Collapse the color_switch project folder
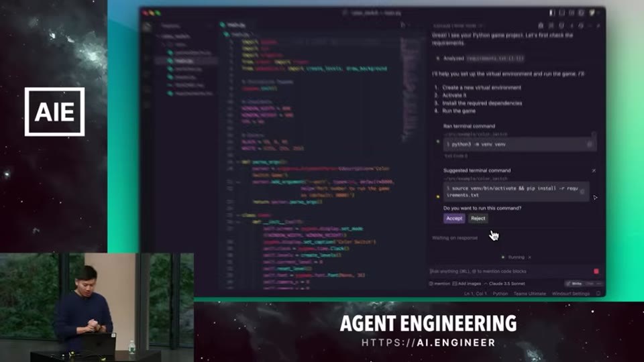 (174, 36)
